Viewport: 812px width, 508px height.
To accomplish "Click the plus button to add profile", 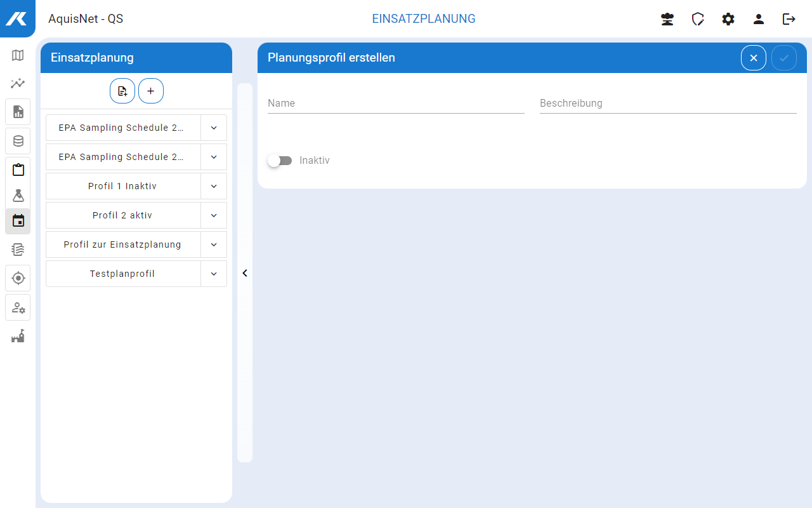I will [151, 91].
